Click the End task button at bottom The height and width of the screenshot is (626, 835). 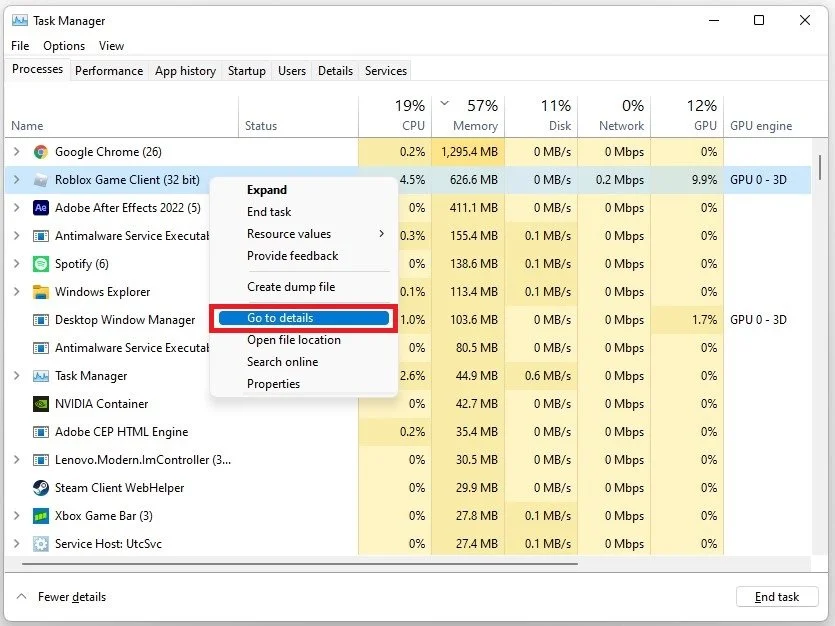pyautogui.click(x=777, y=597)
